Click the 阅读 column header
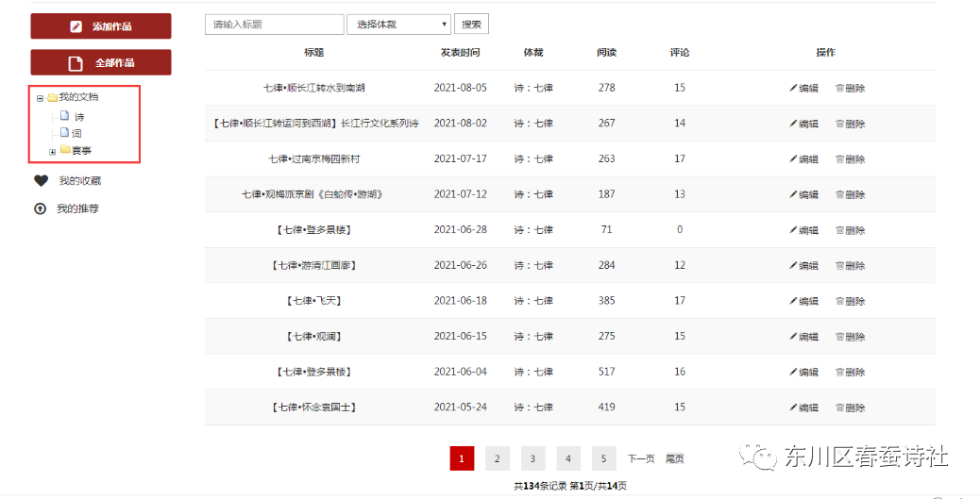Screen dimensions: 980x499 (606, 53)
